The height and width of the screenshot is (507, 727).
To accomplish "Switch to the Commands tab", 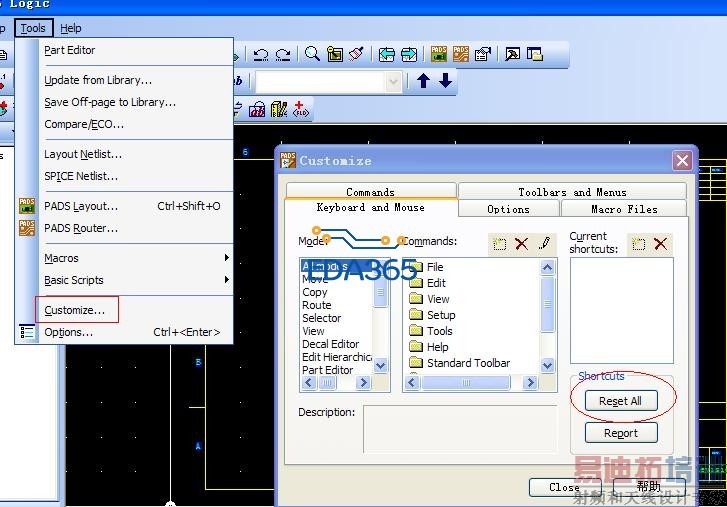I will pos(371,191).
